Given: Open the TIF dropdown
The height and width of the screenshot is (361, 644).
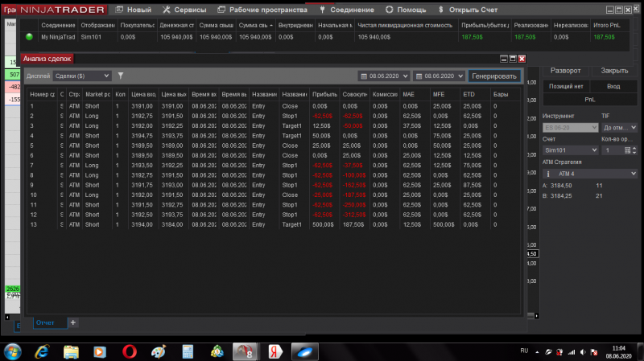Looking at the screenshot, I should point(619,128).
